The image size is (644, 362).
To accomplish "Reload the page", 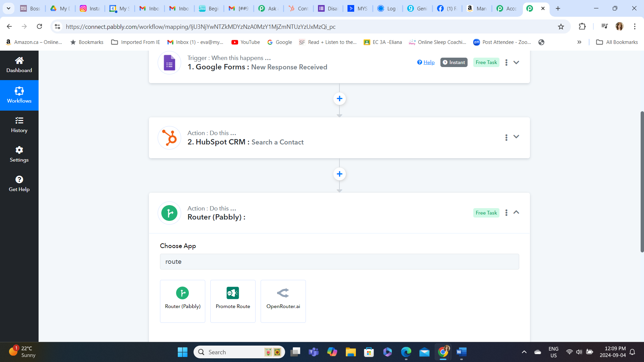I will tap(39, 26).
